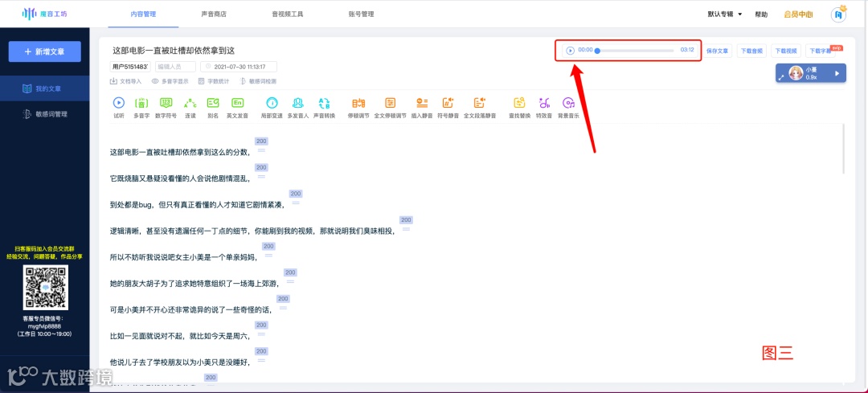Open 我的文章 in the sidebar

point(45,88)
